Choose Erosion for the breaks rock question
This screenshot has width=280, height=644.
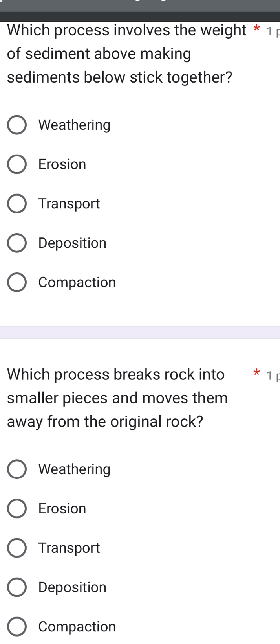17,509
